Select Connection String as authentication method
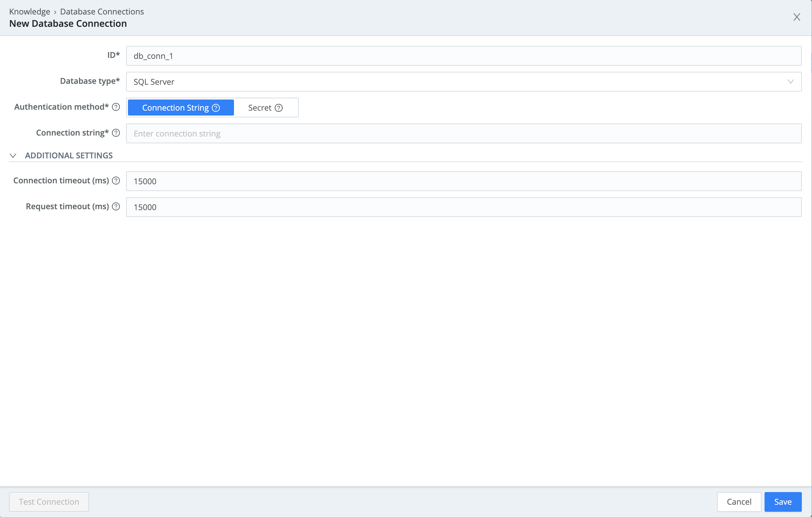This screenshot has height=517, width=812. click(175, 108)
